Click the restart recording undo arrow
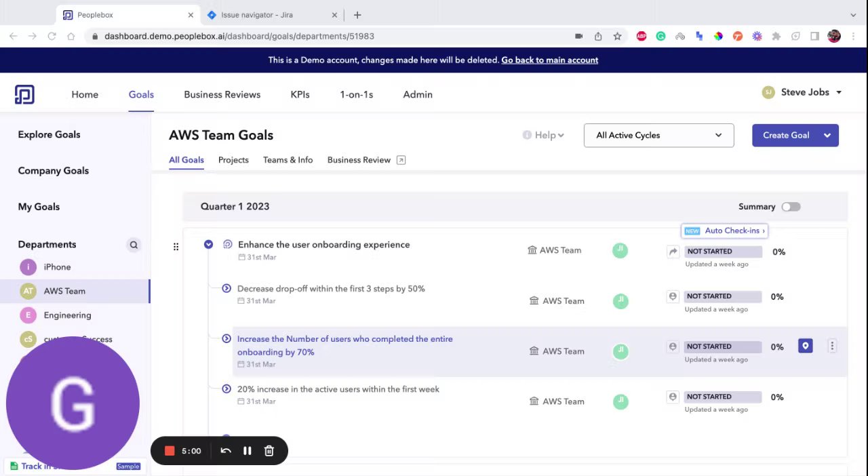Viewport: 868px width, 476px height. [226, 451]
